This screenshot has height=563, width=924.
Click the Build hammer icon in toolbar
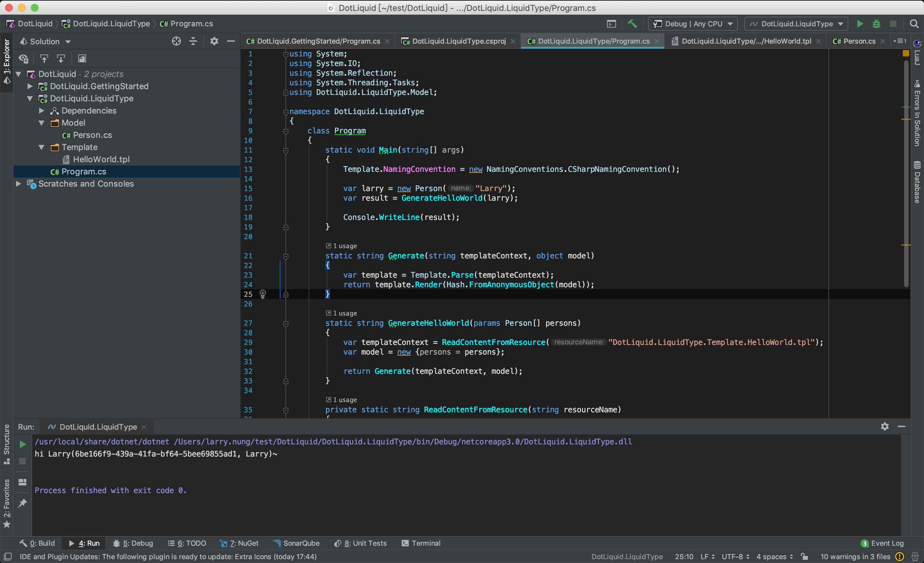click(632, 24)
